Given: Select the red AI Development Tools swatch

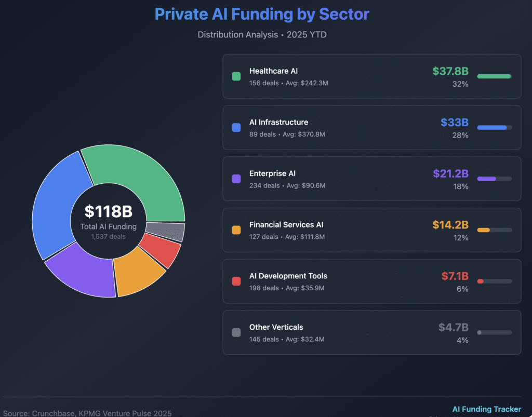Looking at the screenshot, I should 236,281.
